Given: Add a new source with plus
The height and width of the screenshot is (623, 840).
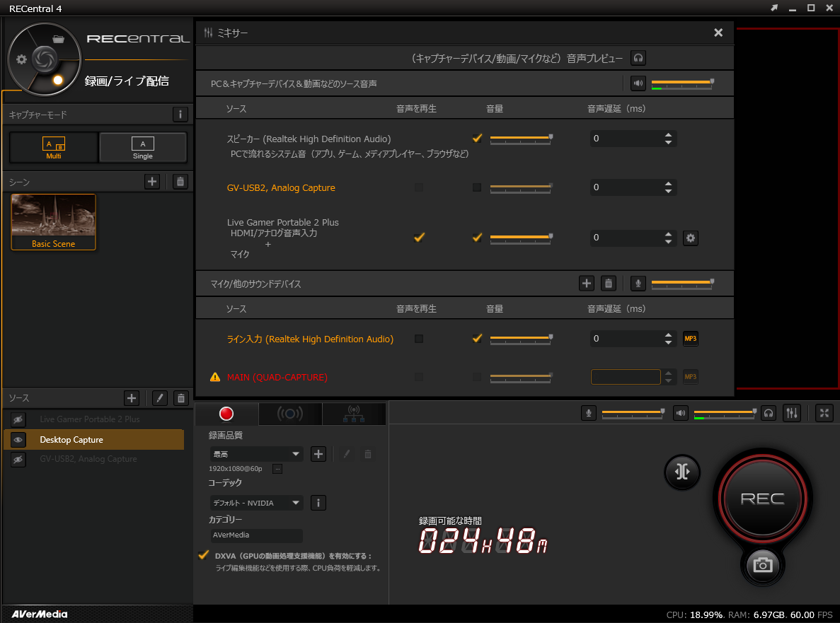Looking at the screenshot, I should pos(132,397).
